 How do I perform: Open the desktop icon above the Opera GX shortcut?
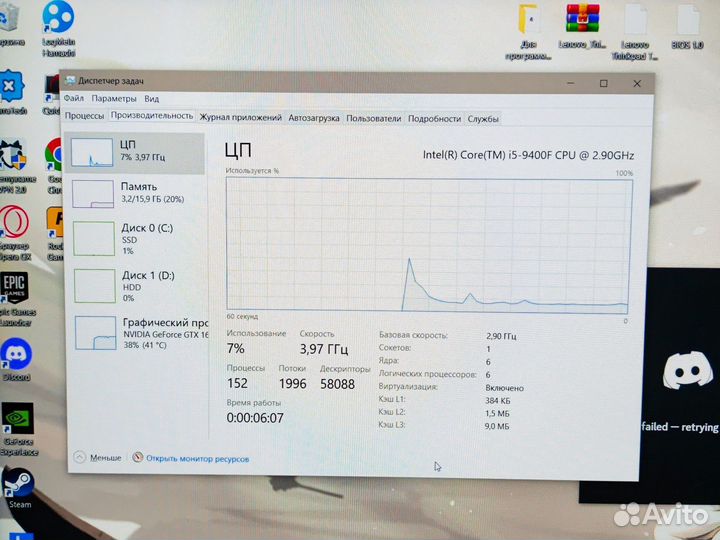[x=16, y=166]
